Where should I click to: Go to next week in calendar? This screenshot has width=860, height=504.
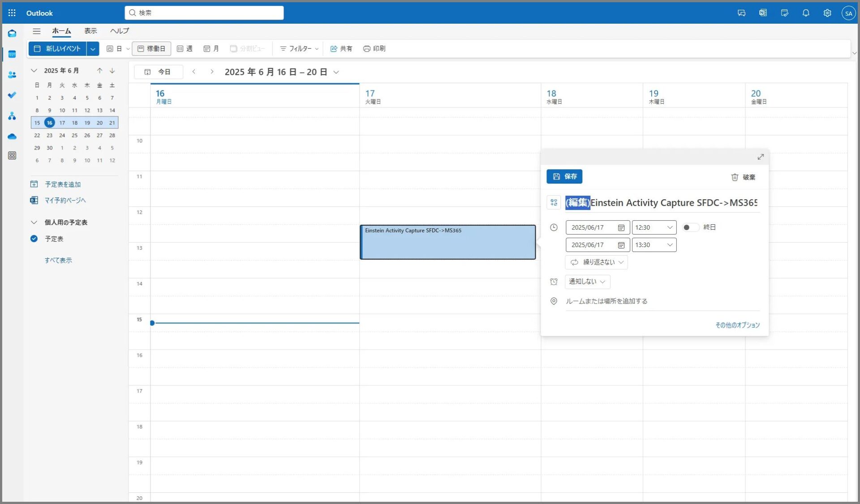pos(212,72)
